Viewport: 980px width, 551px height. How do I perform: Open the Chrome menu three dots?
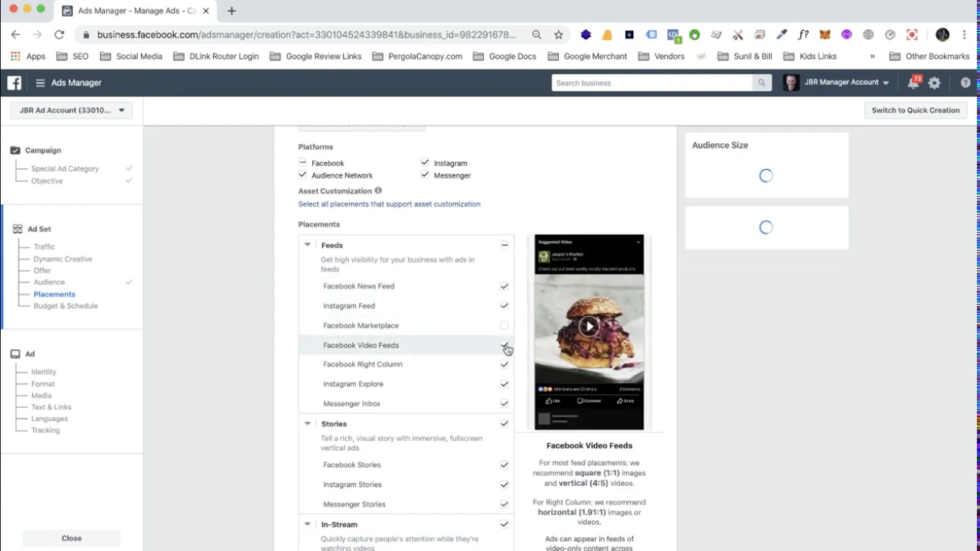point(964,34)
